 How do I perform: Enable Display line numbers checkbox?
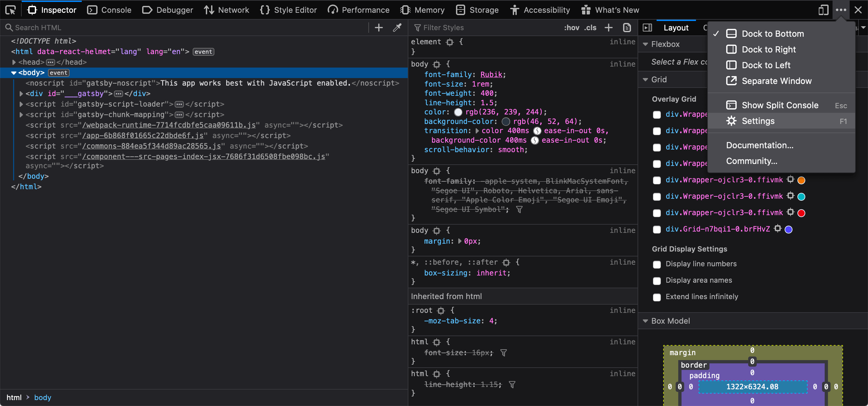[x=656, y=264]
